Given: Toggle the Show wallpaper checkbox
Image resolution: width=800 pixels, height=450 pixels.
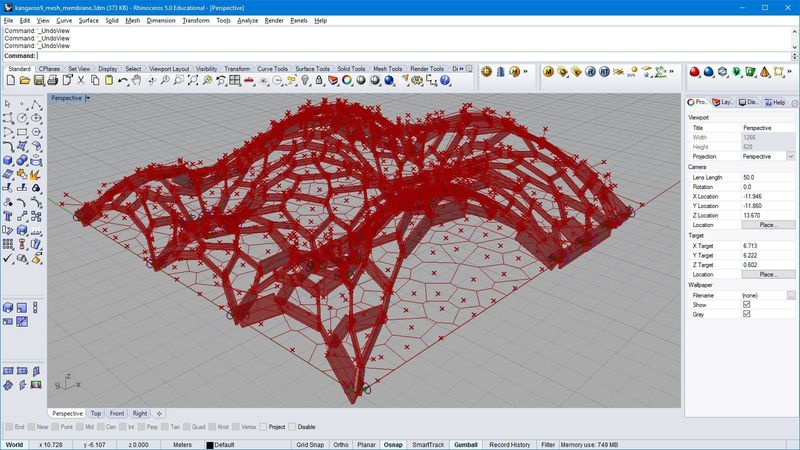Looking at the screenshot, I should pos(746,305).
